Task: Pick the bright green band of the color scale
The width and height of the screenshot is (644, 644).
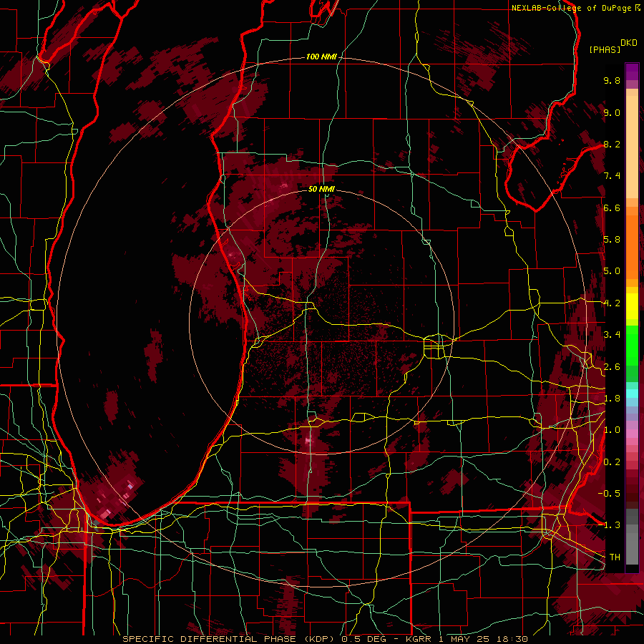Action: [x=632, y=347]
